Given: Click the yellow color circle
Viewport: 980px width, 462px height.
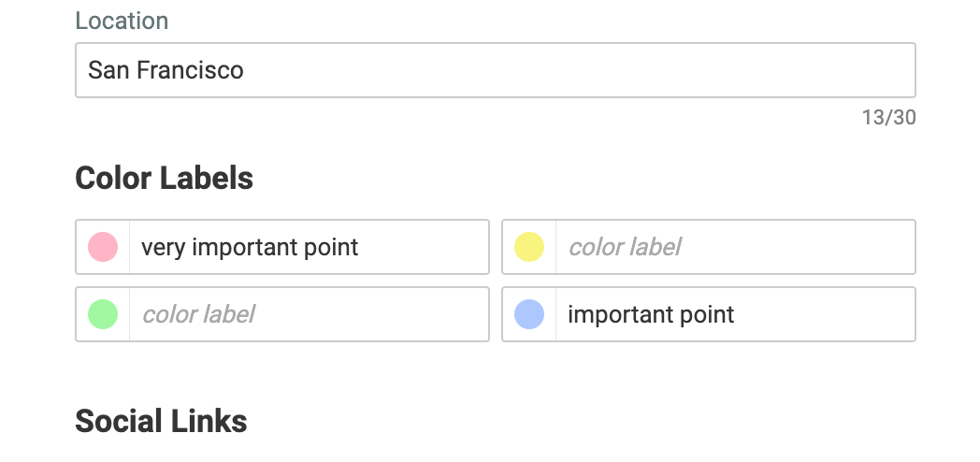Looking at the screenshot, I should [x=529, y=247].
